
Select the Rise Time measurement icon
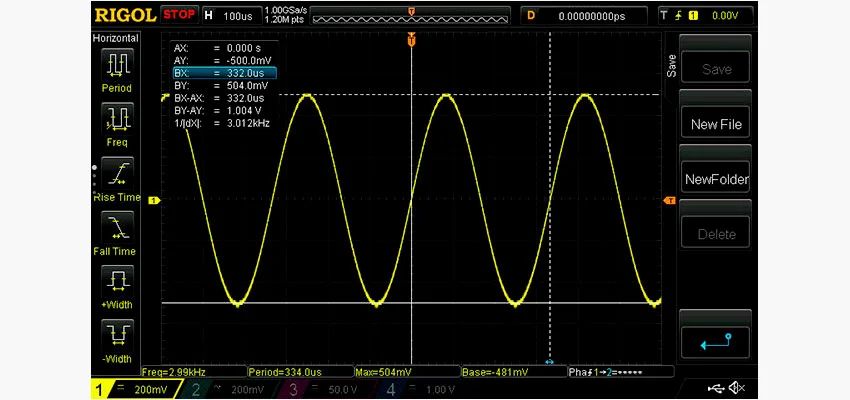tap(116, 173)
